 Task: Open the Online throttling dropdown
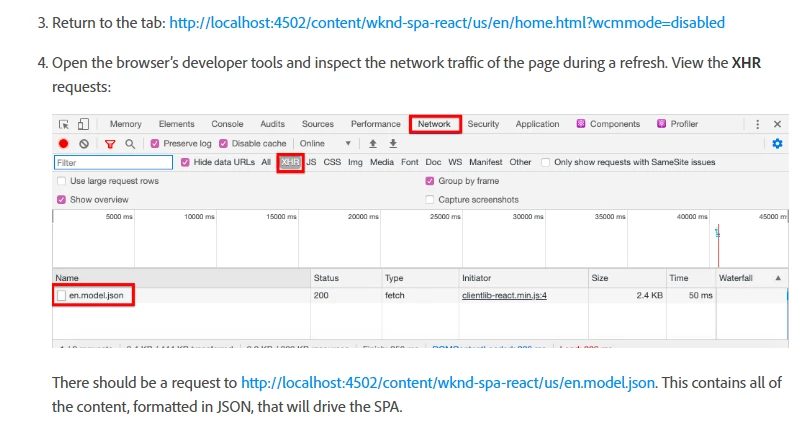click(x=325, y=143)
